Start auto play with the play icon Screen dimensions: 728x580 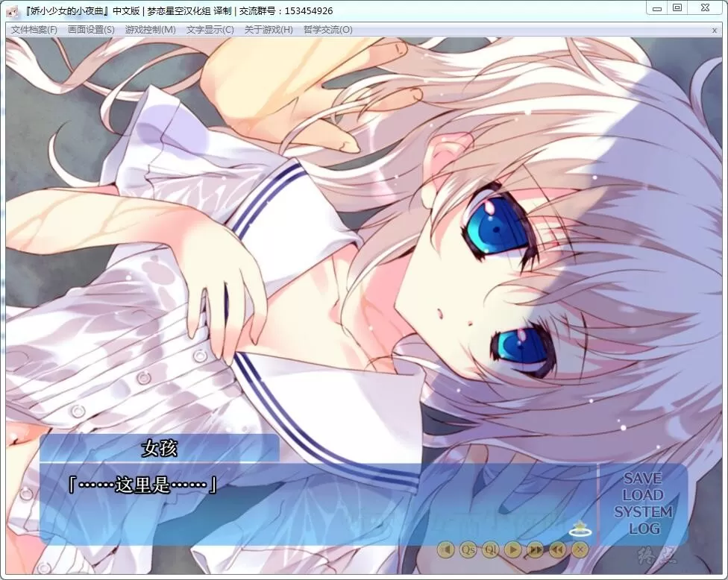tap(512, 549)
